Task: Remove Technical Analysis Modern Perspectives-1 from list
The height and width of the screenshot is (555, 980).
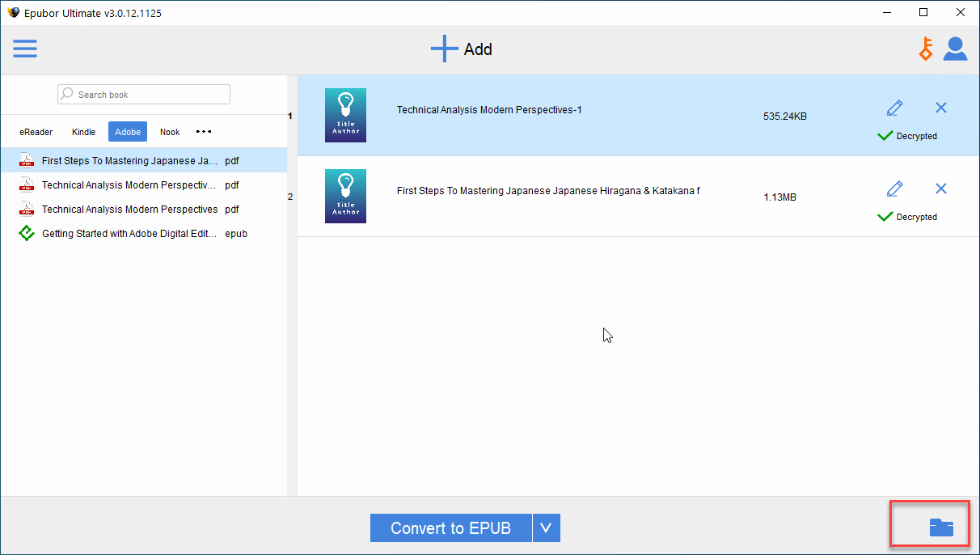Action: click(941, 108)
